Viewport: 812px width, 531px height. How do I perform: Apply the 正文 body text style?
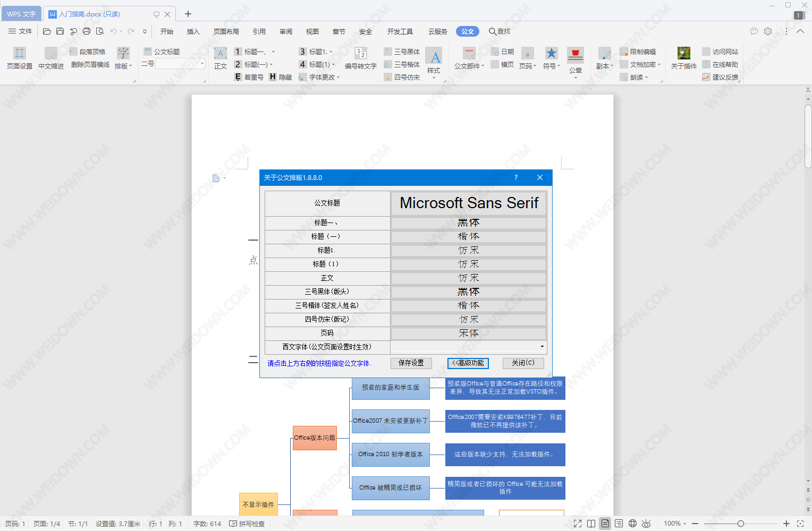tap(221, 58)
